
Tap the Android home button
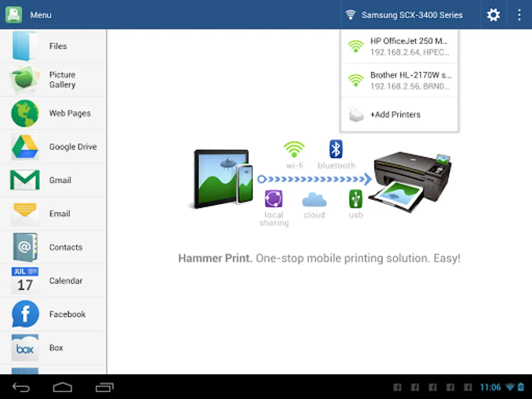click(x=63, y=387)
